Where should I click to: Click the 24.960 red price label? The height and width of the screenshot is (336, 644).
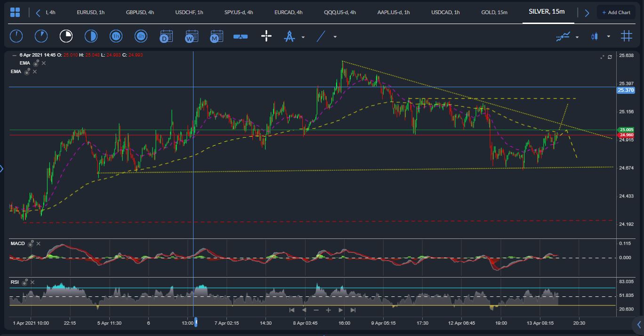click(626, 135)
